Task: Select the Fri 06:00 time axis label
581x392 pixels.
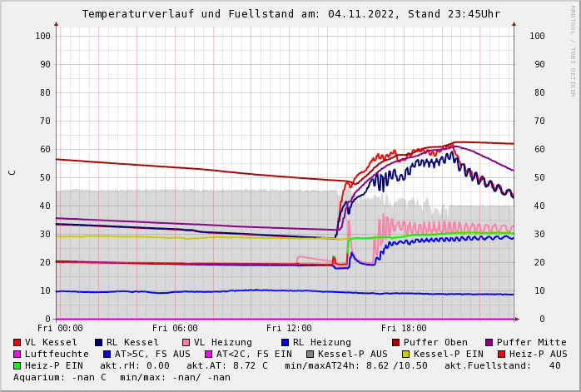Action: [175, 328]
